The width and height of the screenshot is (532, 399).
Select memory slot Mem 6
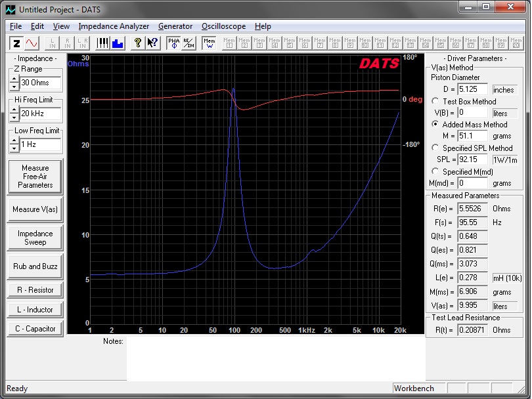305,43
